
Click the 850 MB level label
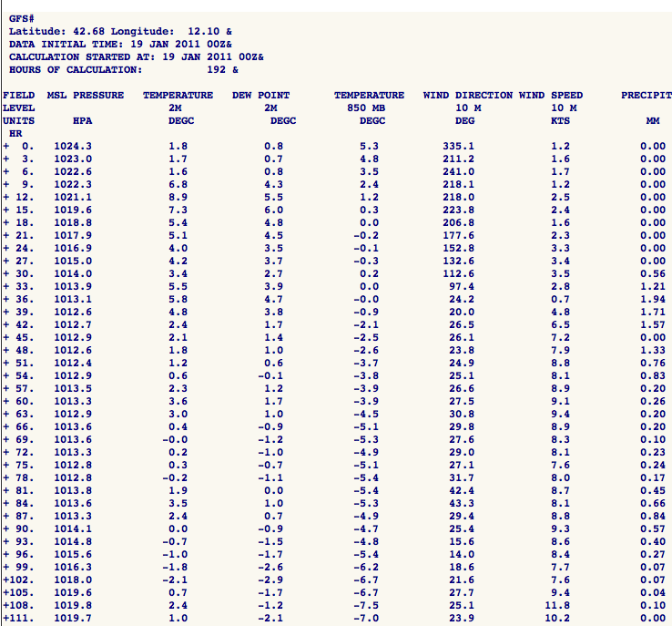pos(369,108)
